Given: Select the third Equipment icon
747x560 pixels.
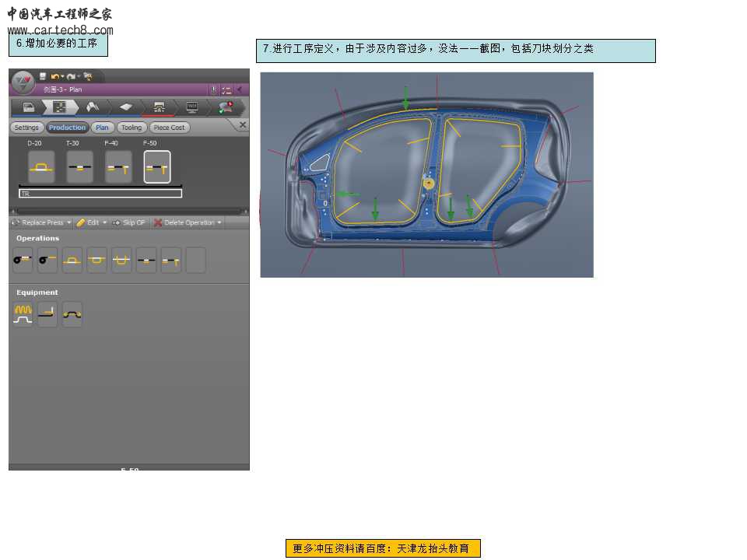Looking at the screenshot, I should point(72,314).
